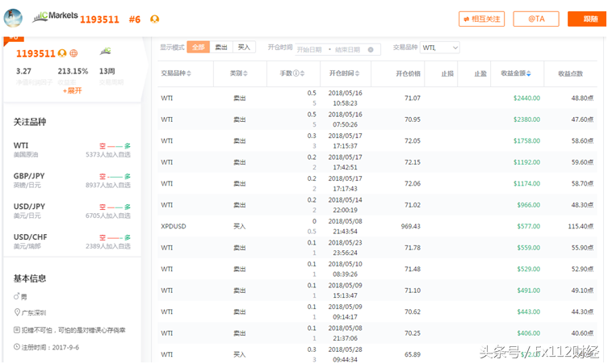Click the 相互关注 button
608x364 pixels.
click(x=481, y=19)
